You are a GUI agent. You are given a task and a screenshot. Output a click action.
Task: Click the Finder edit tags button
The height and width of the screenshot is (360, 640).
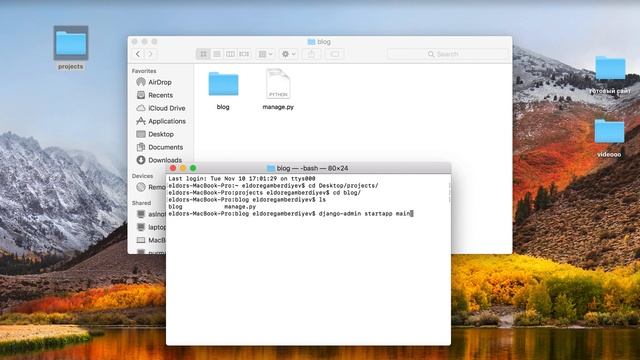click(335, 54)
